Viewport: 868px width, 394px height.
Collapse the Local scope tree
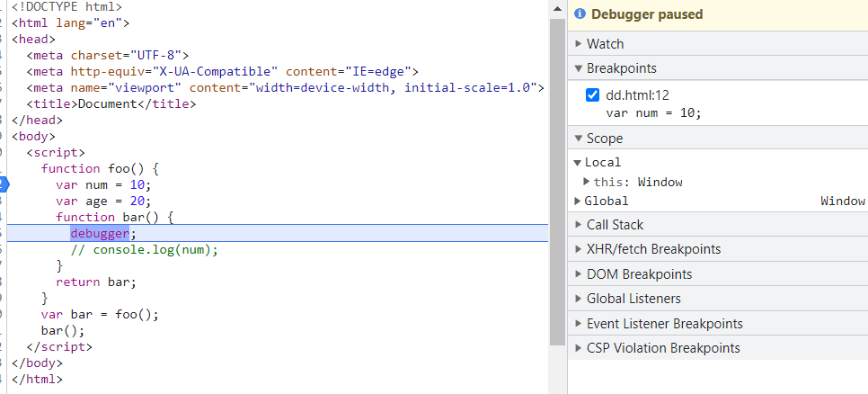(x=578, y=162)
